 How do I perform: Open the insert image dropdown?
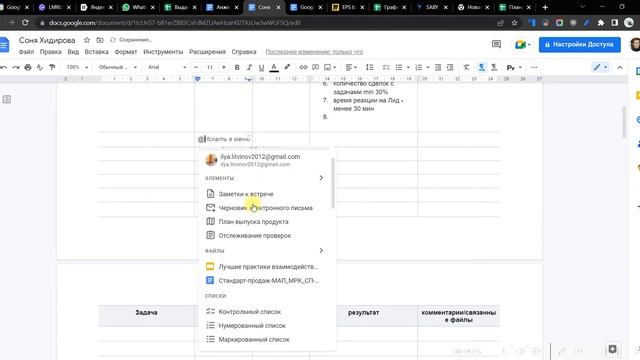click(330, 67)
